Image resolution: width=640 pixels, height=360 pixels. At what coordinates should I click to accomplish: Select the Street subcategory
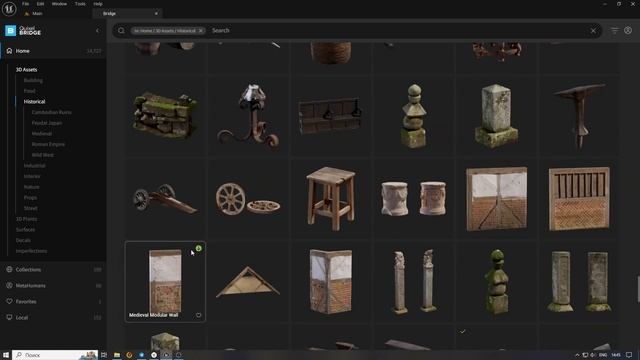(x=31, y=208)
